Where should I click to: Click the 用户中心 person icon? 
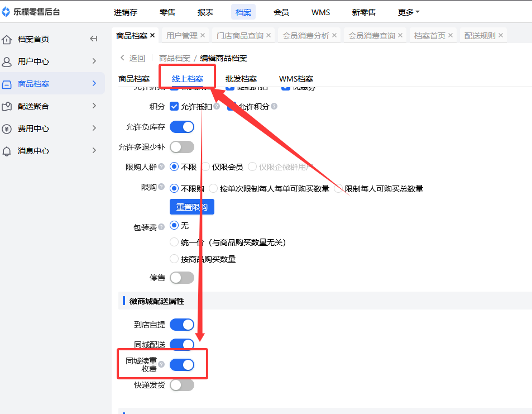(x=7, y=62)
